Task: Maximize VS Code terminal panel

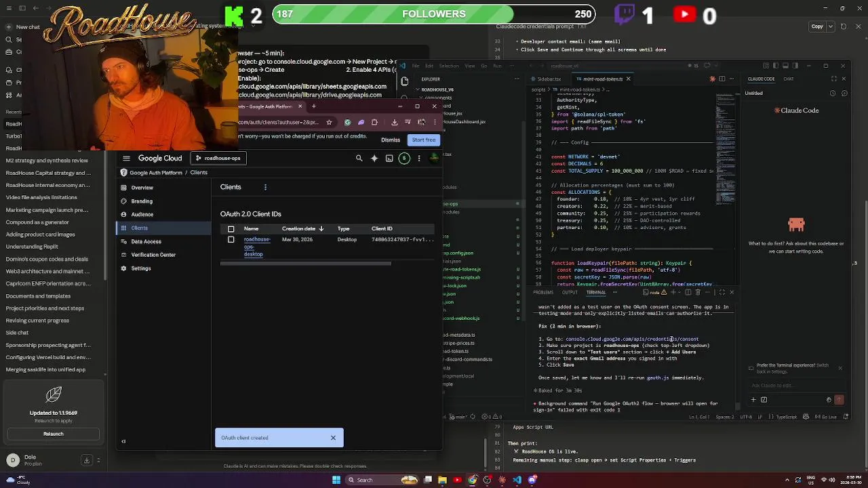Action: tap(722, 292)
